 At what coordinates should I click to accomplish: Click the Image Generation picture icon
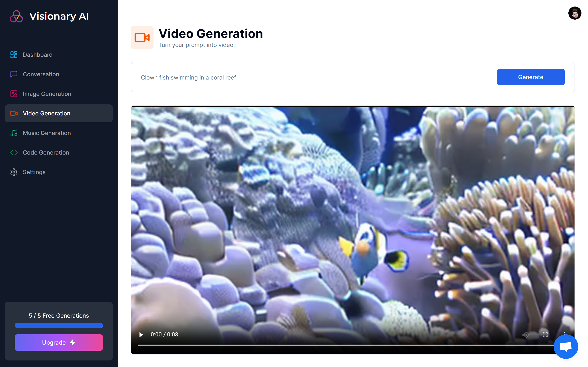pyautogui.click(x=14, y=94)
